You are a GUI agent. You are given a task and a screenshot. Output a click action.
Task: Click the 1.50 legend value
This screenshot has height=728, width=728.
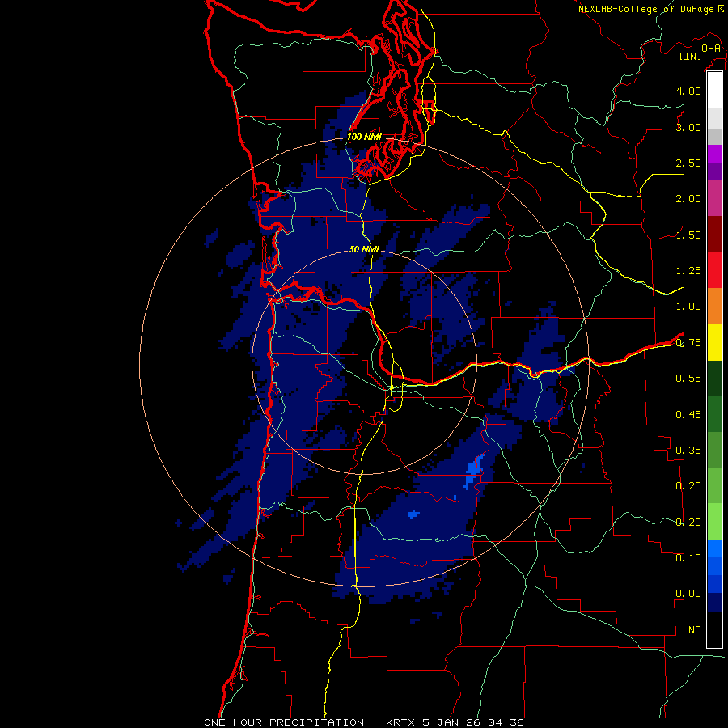point(688,235)
